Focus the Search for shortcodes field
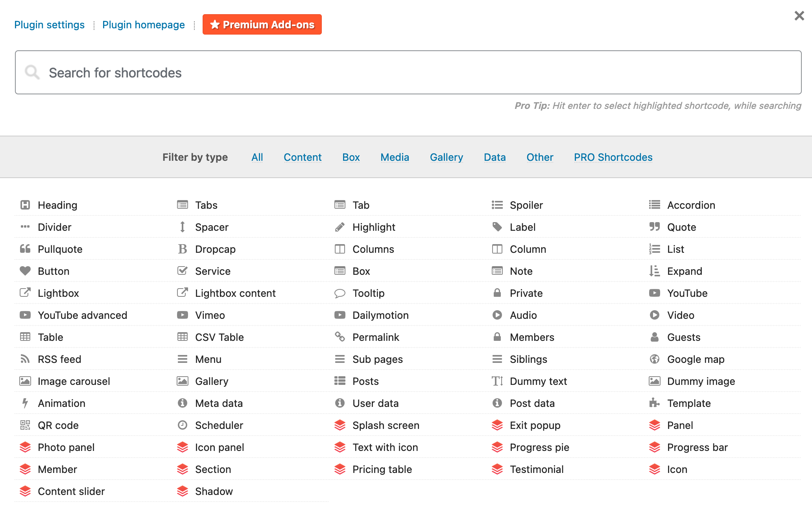The height and width of the screenshot is (515, 812). coord(408,72)
